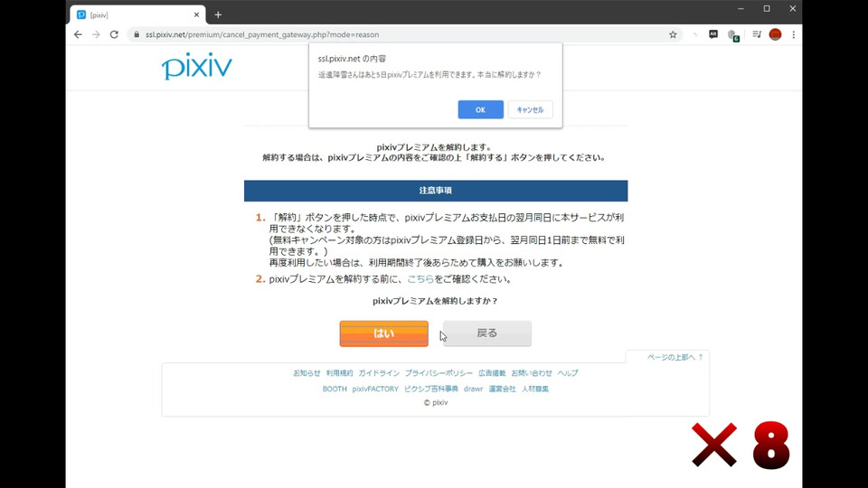Click ページの上部へ link
This screenshot has height=488, width=868.
(x=675, y=358)
